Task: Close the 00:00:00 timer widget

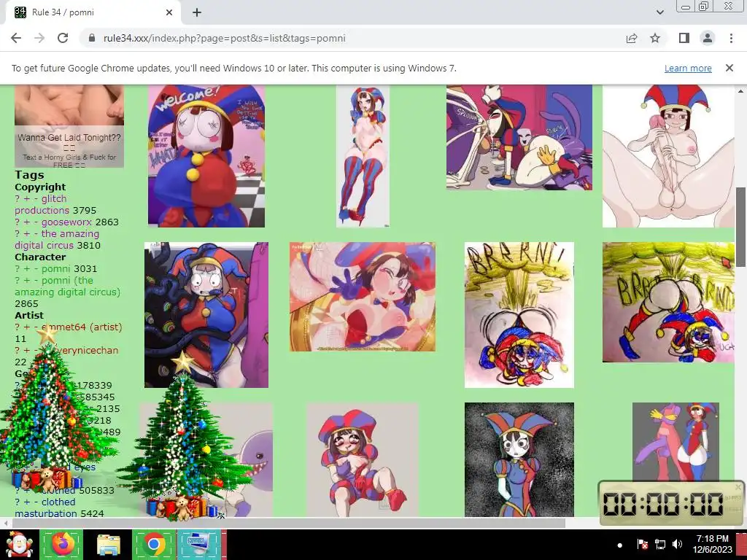Action: point(738,486)
